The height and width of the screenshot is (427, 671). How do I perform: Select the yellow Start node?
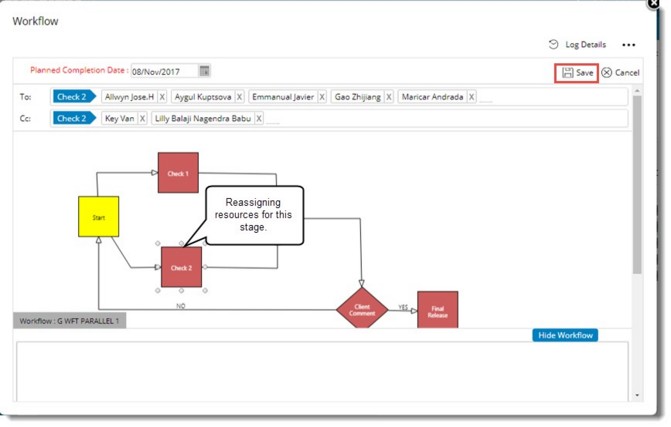point(98,216)
